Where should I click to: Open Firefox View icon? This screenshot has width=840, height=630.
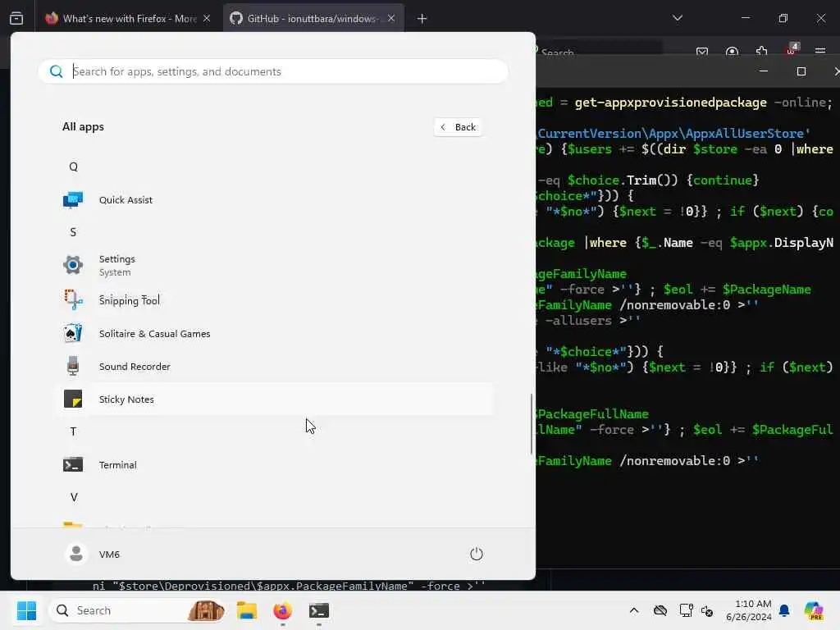[16, 18]
